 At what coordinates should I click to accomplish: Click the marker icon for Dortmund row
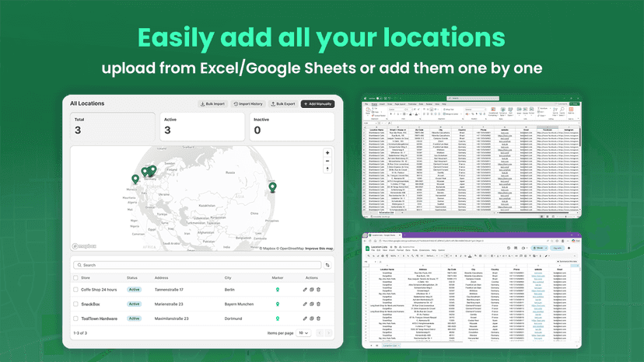click(278, 318)
